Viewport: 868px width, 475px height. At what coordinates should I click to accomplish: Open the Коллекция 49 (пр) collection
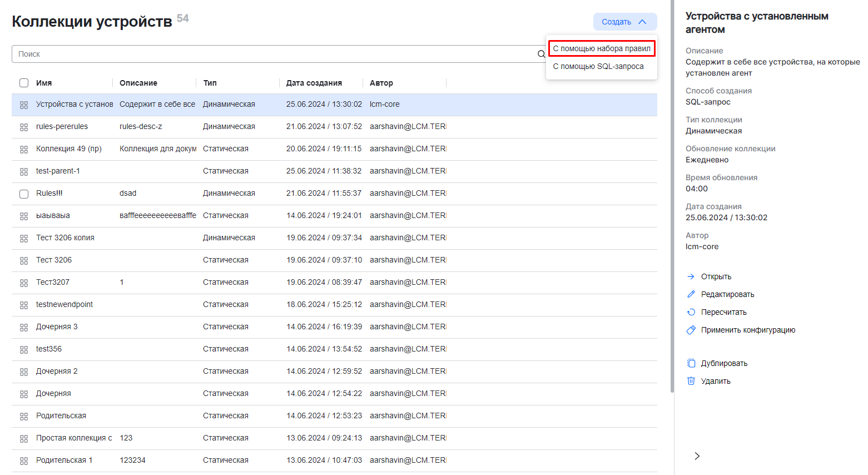[69, 149]
